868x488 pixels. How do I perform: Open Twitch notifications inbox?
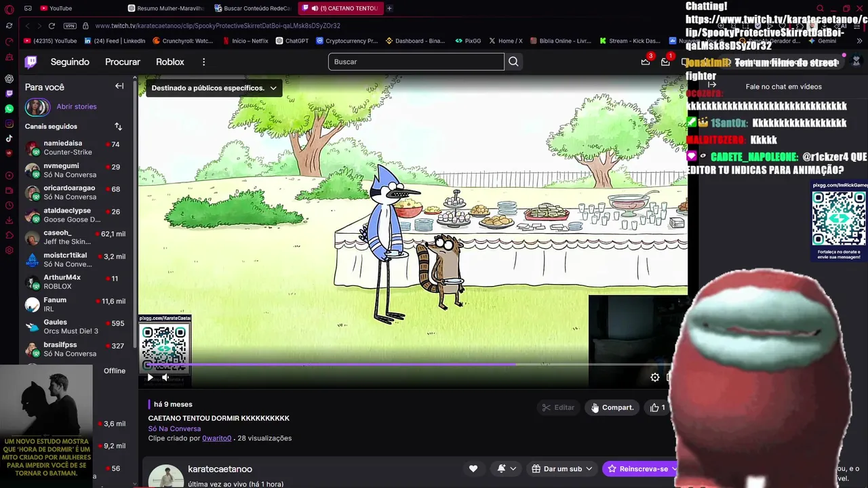tap(665, 62)
